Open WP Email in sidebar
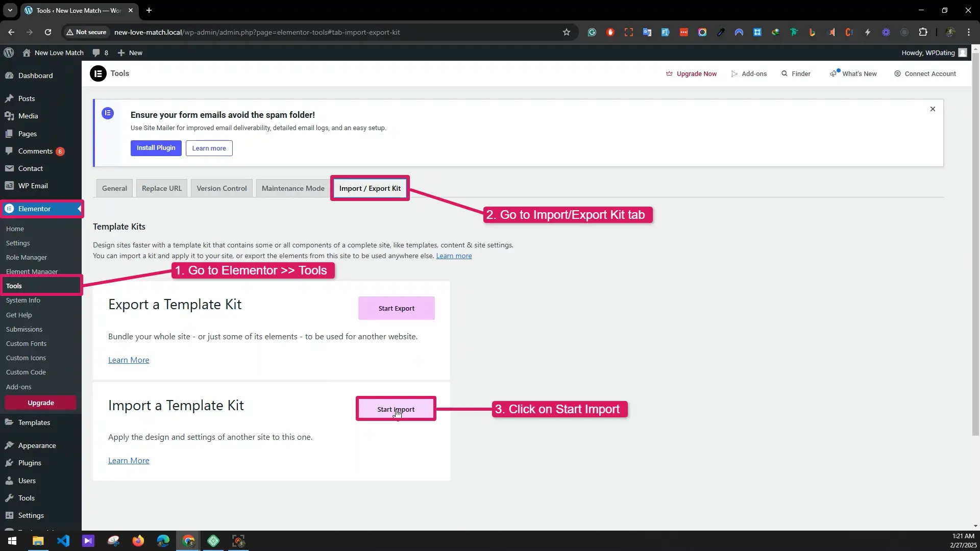This screenshot has width=980, height=551. 41,186
